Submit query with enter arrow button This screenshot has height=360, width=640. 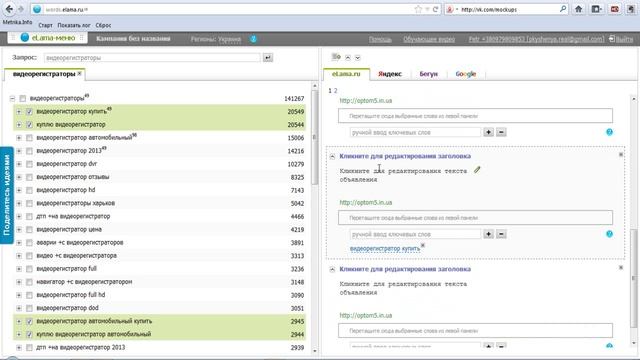click(268, 58)
